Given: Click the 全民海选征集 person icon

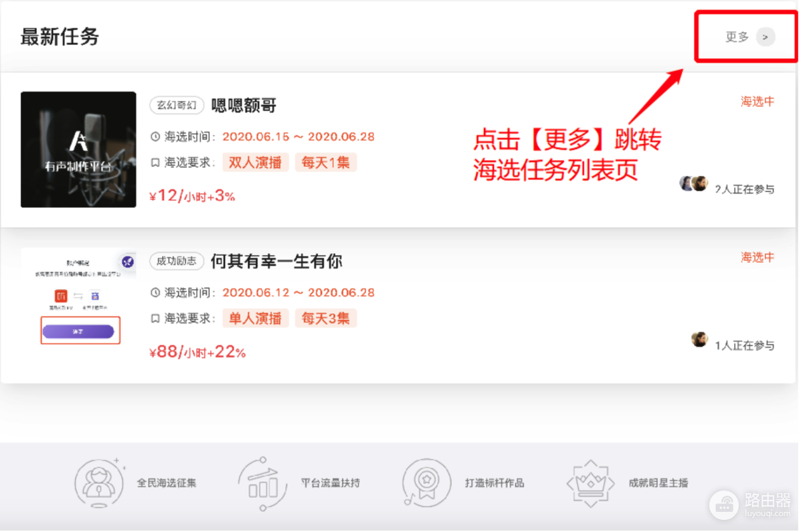Looking at the screenshot, I should pyautogui.click(x=99, y=482).
